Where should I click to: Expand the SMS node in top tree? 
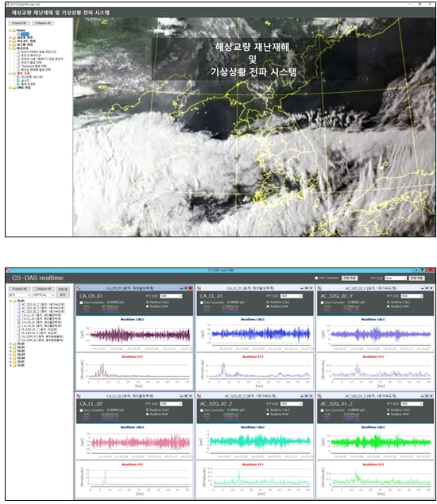10,87
